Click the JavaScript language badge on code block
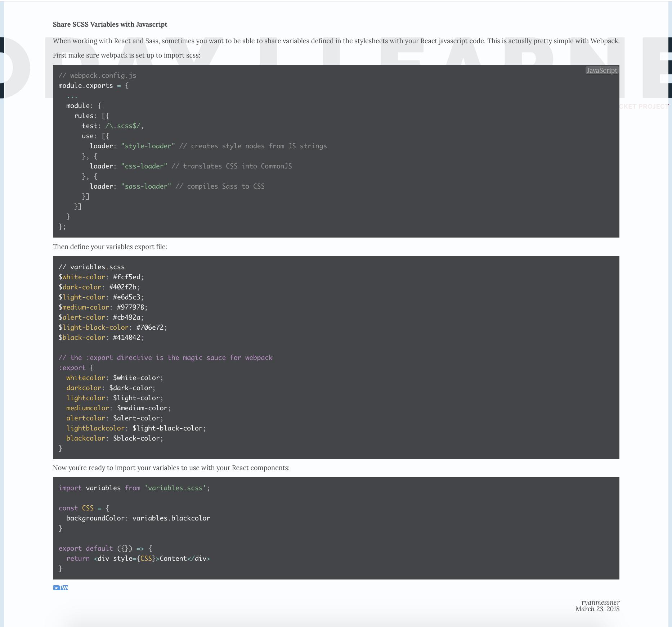 pos(601,71)
